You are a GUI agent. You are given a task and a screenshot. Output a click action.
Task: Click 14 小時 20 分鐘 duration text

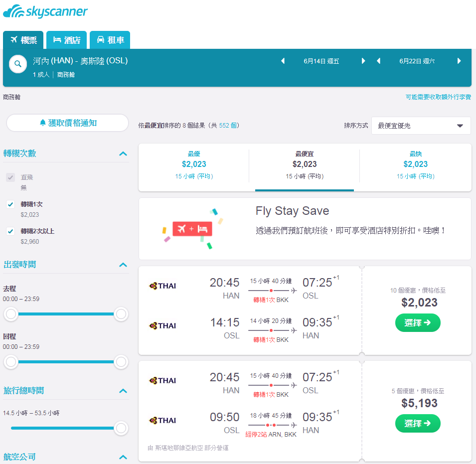(271, 321)
